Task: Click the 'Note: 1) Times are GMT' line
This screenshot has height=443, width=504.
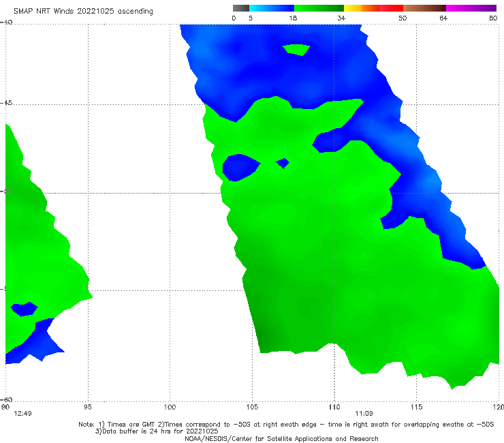Action: [x=286, y=425]
